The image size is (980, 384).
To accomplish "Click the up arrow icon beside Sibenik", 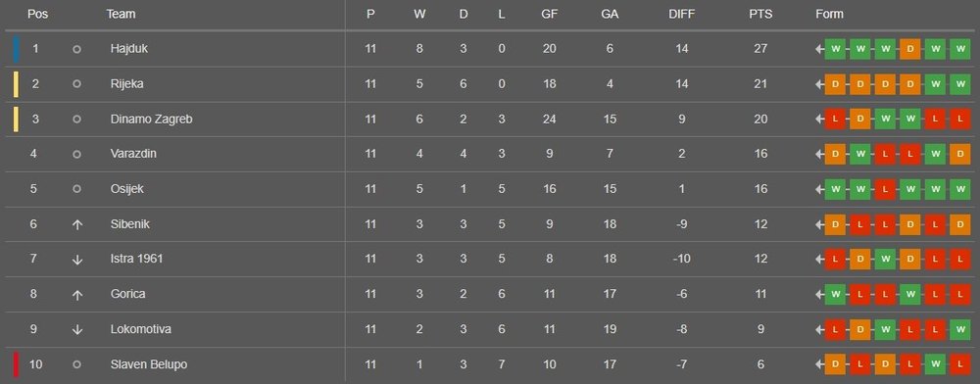I will click(x=76, y=224).
